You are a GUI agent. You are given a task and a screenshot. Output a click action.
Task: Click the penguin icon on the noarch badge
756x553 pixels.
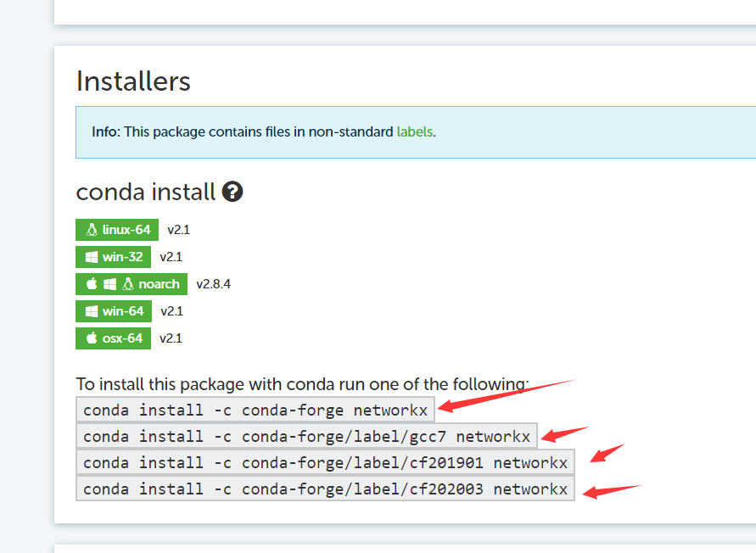(128, 283)
